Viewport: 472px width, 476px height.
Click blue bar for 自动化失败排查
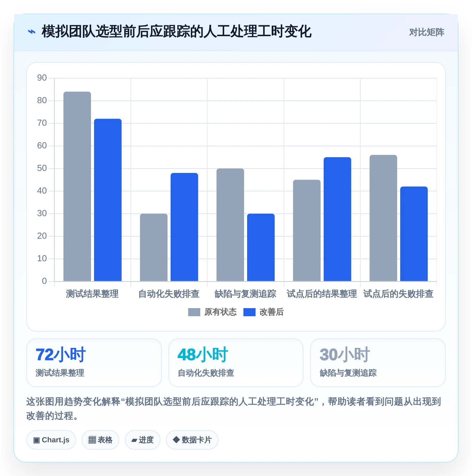click(184, 227)
